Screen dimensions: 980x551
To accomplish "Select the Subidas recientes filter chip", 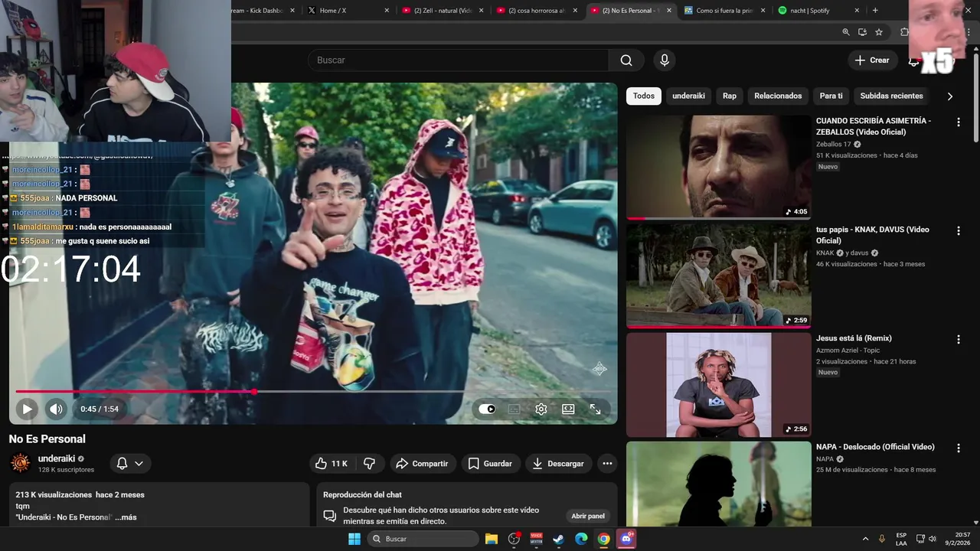I will [x=891, y=96].
